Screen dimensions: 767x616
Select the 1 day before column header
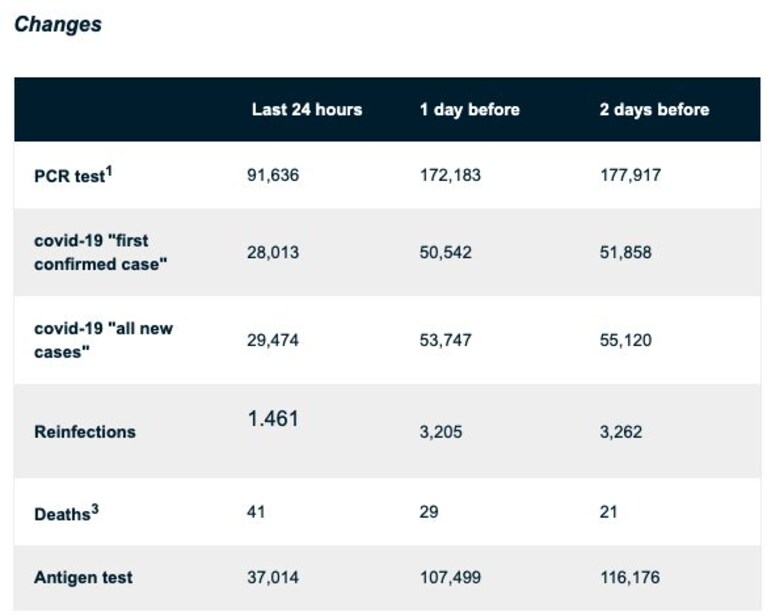470,110
